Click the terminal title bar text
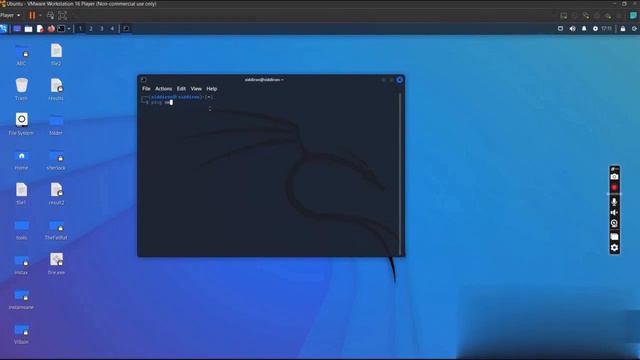 pos(264,80)
